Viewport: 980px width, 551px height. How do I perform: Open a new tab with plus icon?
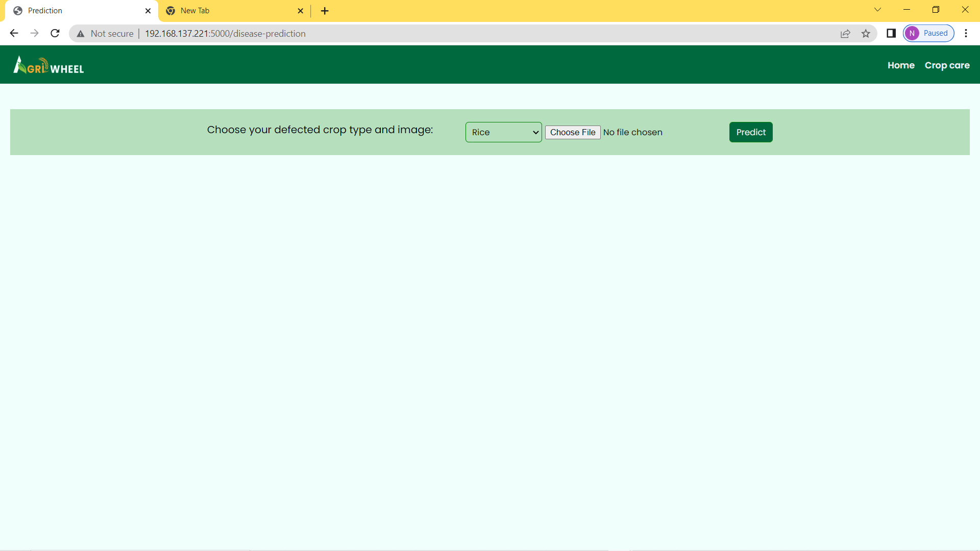[x=325, y=11]
